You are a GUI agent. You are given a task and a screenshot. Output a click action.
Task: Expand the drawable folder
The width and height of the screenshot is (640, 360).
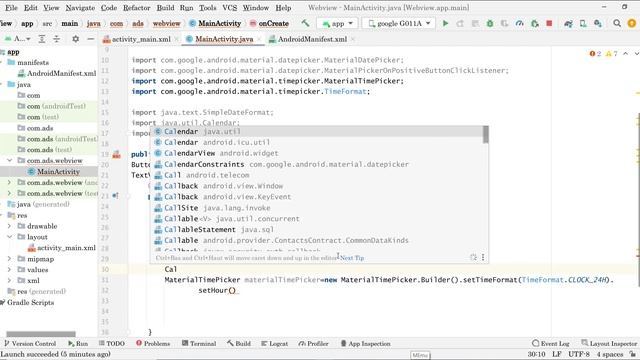(10, 226)
